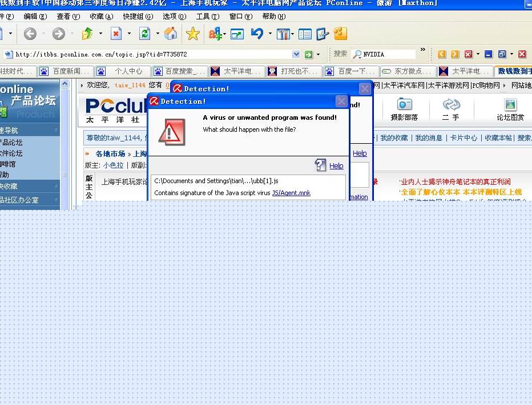Screen dimensions: 532x405
Task: Click the JS/Agent.mnk virus link
Action: [x=291, y=193]
